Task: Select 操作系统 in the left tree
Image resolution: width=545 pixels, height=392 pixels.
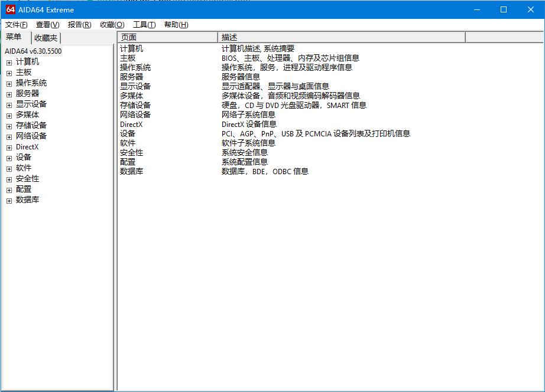Action: [31, 83]
